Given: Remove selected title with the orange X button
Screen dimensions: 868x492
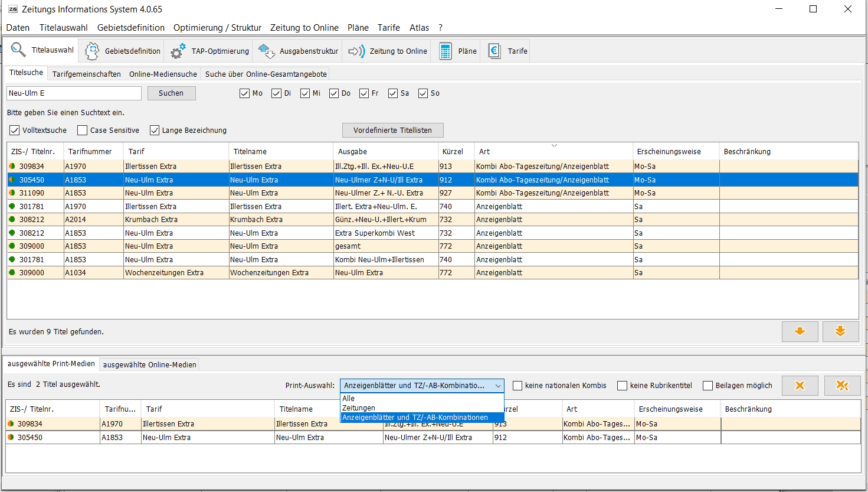Looking at the screenshot, I should click(x=800, y=386).
